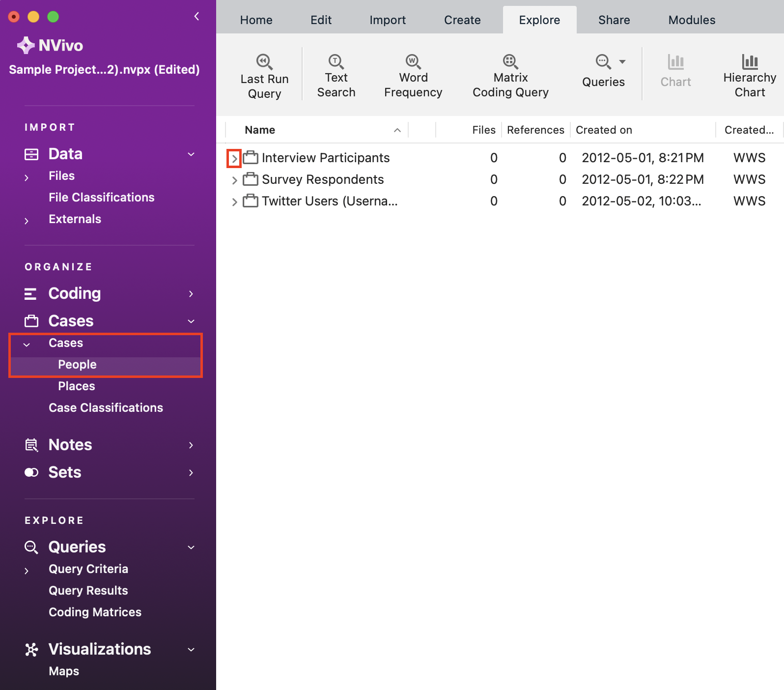Expand the Sets section chevron
Viewport: 784px width, 690px height.
[x=191, y=473]
